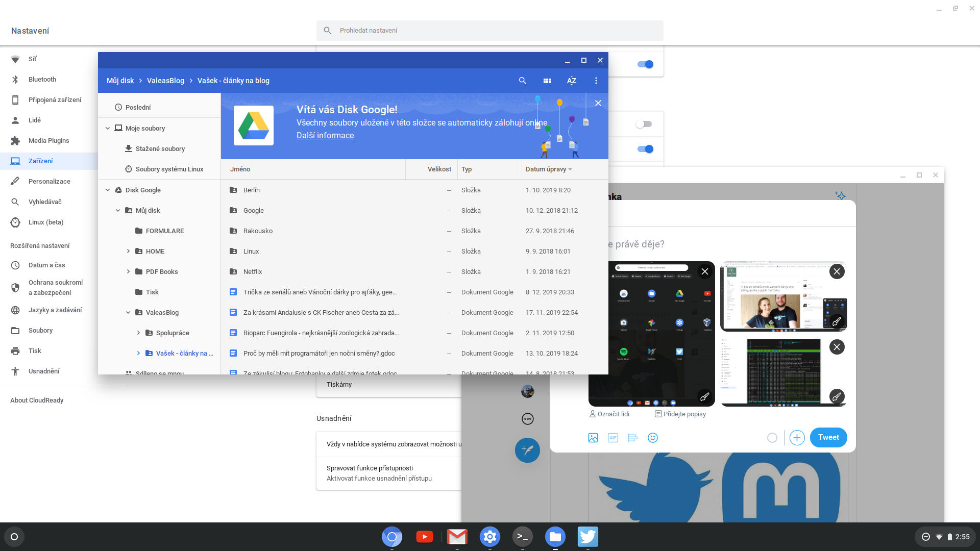
Task: Switch Files to thumbnail grid view
Action: click(x=547, y=81)
